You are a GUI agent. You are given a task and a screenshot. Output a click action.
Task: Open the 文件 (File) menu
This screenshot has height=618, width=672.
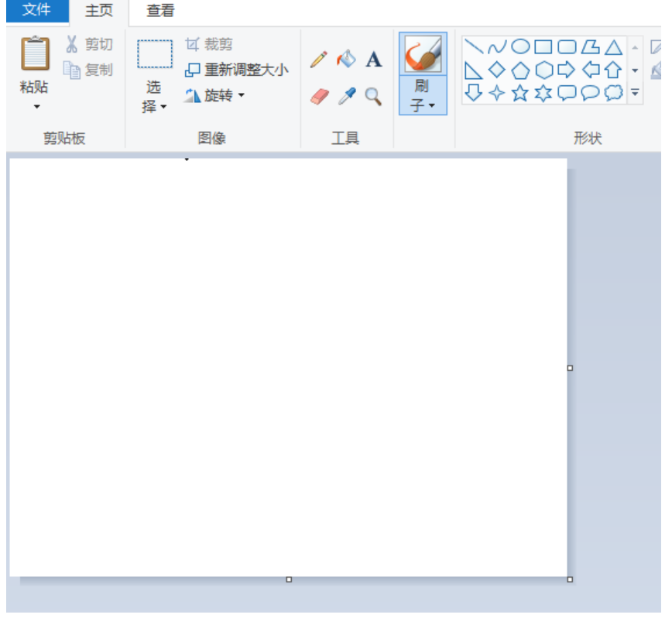pyautogui.click(x=36, y=10)
